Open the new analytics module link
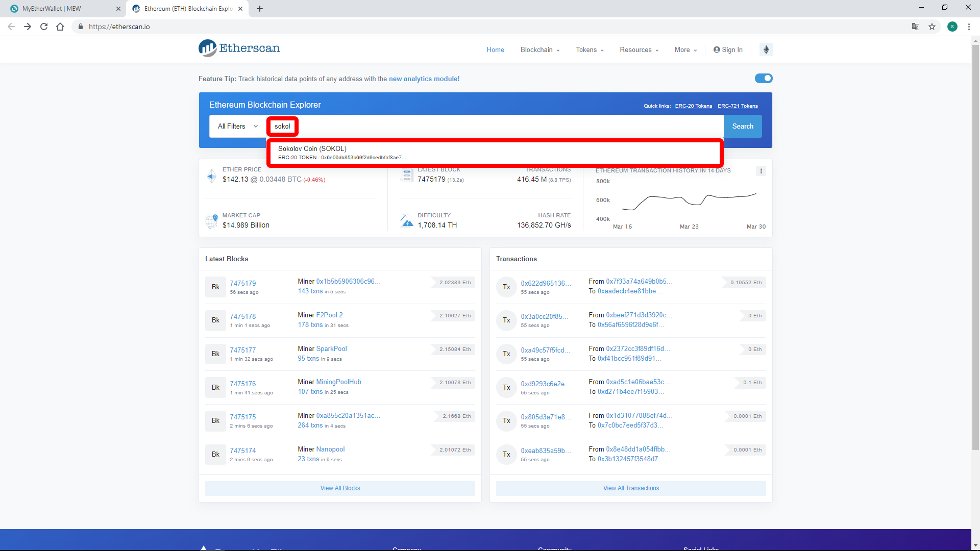The width and height of the screenshot is (980, 551). (x=424, y=79)
